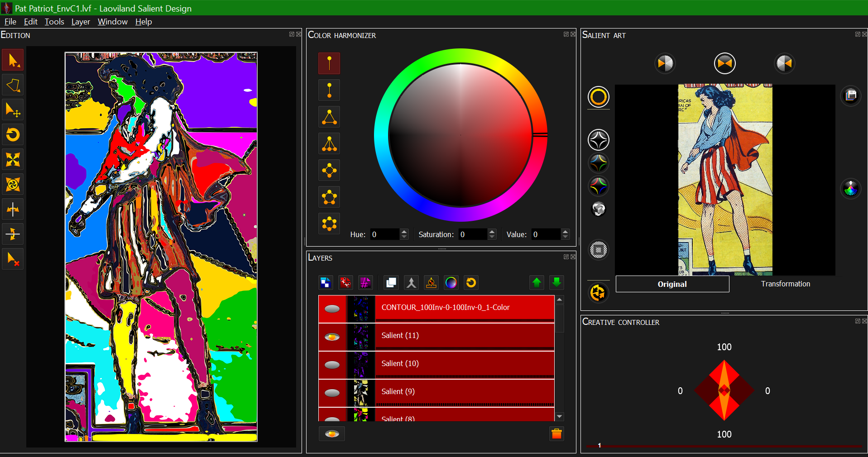Click the rainbow four-point star icon
Viewport: 868px width, 457px height.
(x=598, y=186)
